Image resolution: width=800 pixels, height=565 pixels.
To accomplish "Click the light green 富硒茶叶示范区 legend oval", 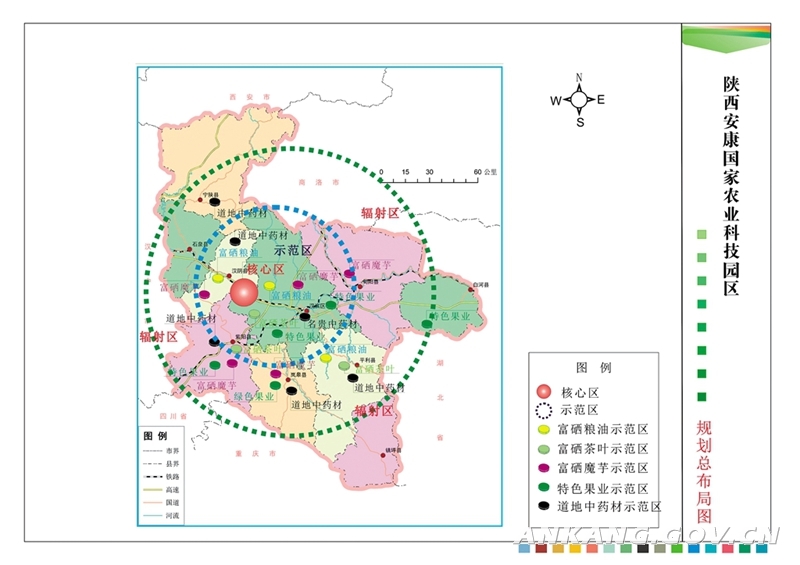I will (x=543, y=449).
